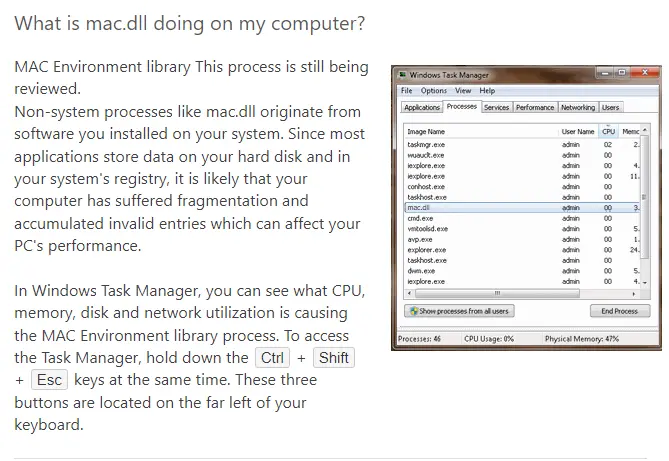Click the horizontal scrollbar thumb
The image size is (669, 461).
coord(497,294)
